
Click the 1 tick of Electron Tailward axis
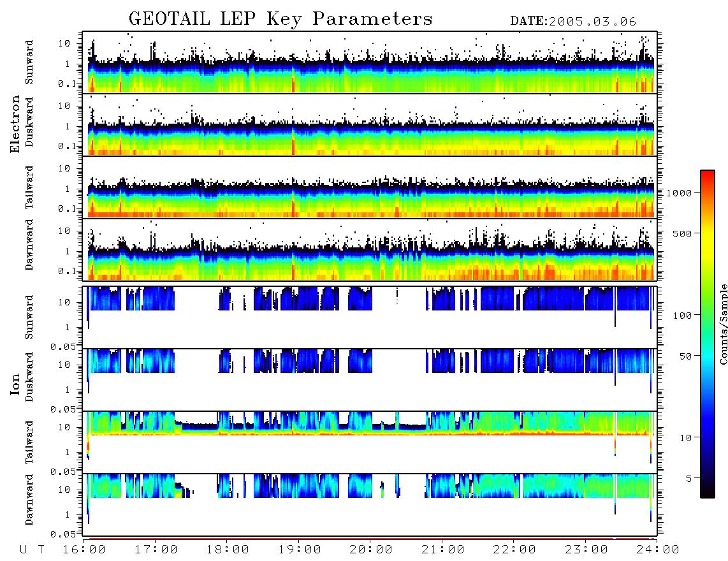coord(68,189)
